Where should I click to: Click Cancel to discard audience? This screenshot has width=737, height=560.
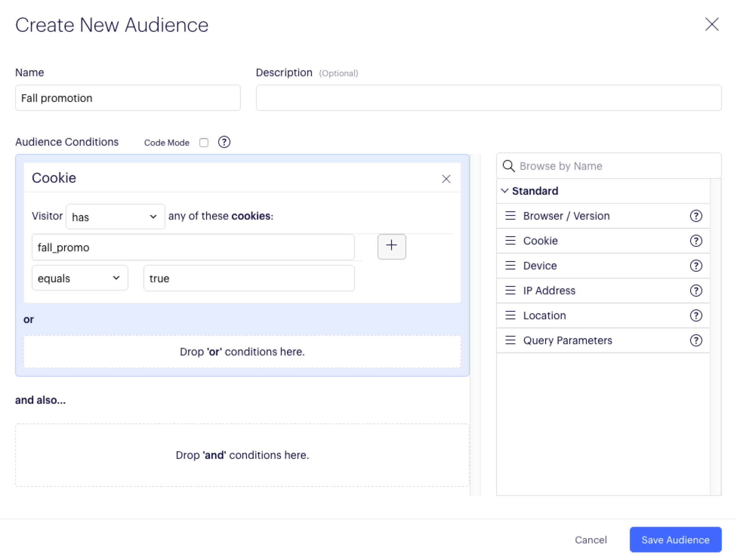tap(591, 540)
